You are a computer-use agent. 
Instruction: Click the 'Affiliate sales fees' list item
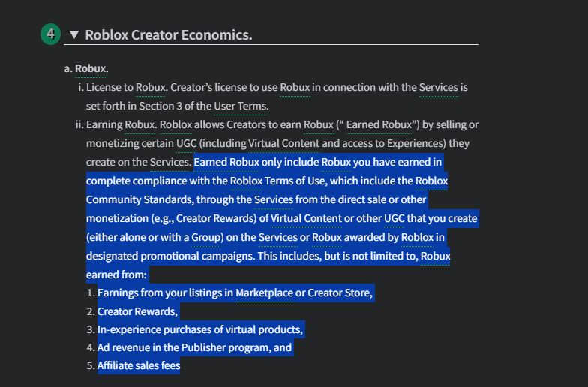click(x=139, y=366)
